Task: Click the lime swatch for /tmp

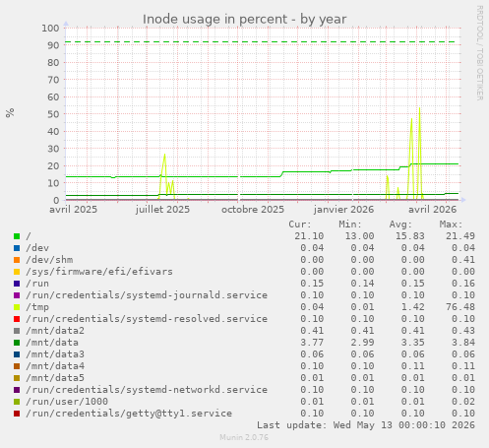Action: 17,307
